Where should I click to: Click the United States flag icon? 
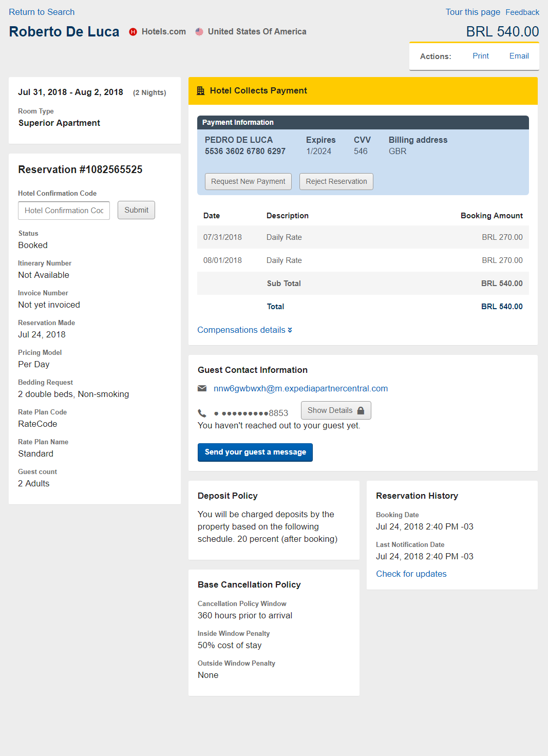(199, 32)
